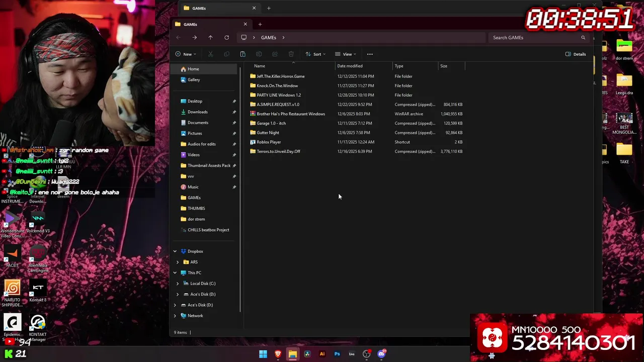Viewport: 644px width, 362px height.
Task: Open Photoshop from the taskbar
Action: [337, 354]
